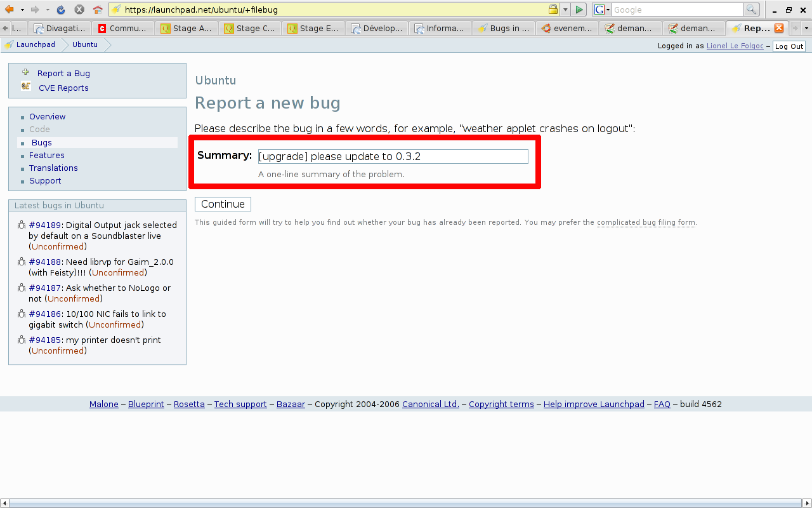Image resolution: width=812 pixels, height=508 pixels.
Task: Click the green Go arrow beside URL
Action: coord(579,10)
